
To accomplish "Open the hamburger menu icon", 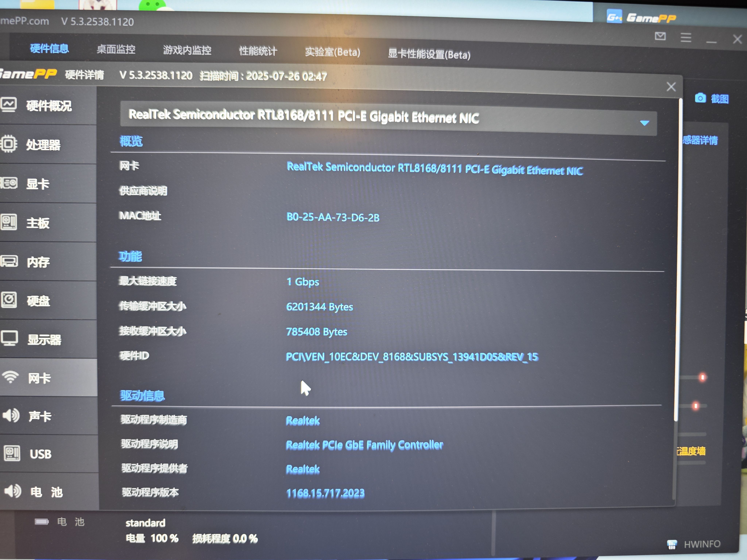I will click(686, 38).
